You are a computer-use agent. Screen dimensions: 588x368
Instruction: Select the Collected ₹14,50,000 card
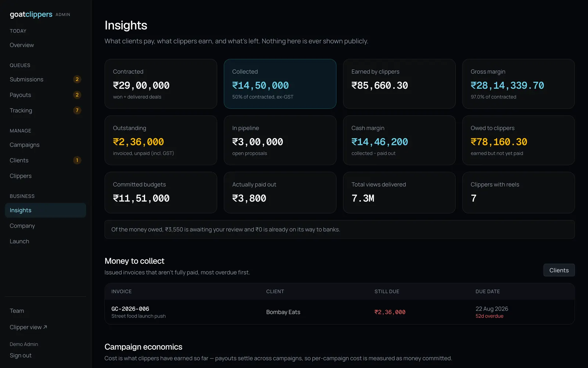pyautogui.click(x=280, y=84)
